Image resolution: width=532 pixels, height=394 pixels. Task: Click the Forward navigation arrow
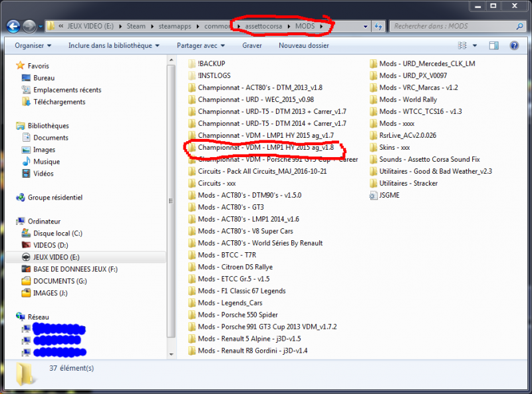point(29,26)
